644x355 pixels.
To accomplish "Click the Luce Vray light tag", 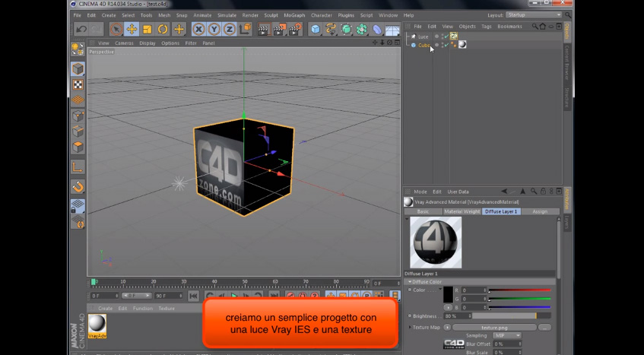I will pyautogui.click(x=454, y=36).
